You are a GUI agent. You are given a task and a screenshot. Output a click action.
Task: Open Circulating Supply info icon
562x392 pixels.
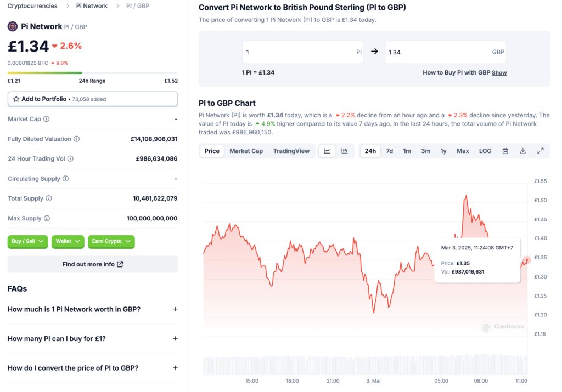click(66, 179)
